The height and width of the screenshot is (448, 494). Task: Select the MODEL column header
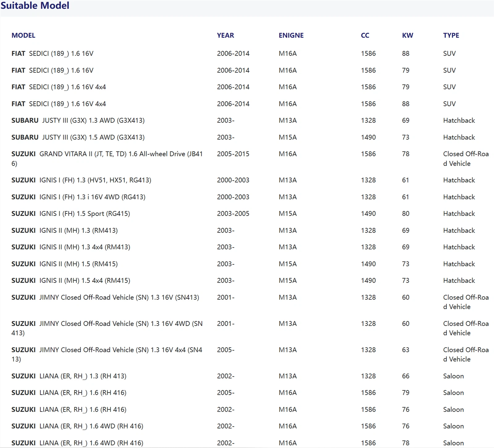coord(23,35)
